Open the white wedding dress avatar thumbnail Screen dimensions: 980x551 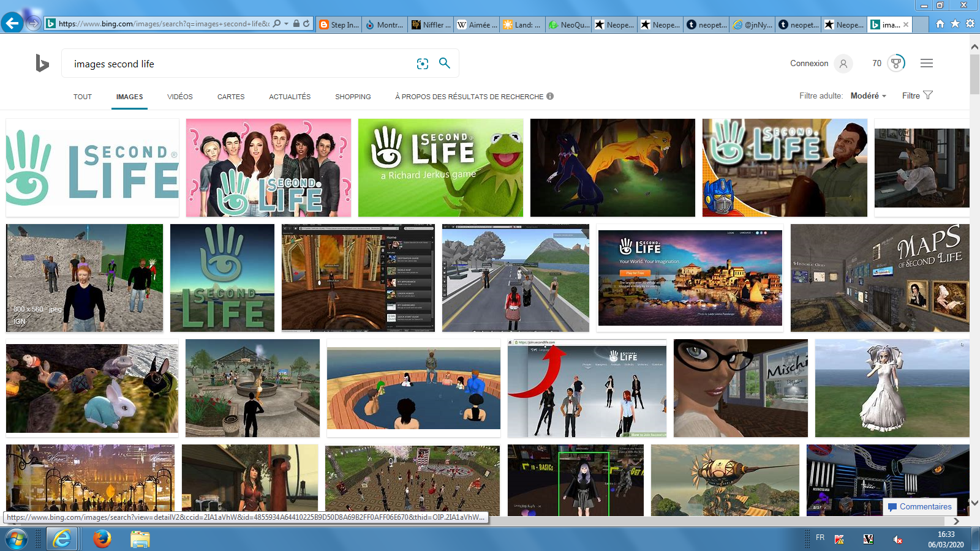pyautogui.click(x=892, y=388)
